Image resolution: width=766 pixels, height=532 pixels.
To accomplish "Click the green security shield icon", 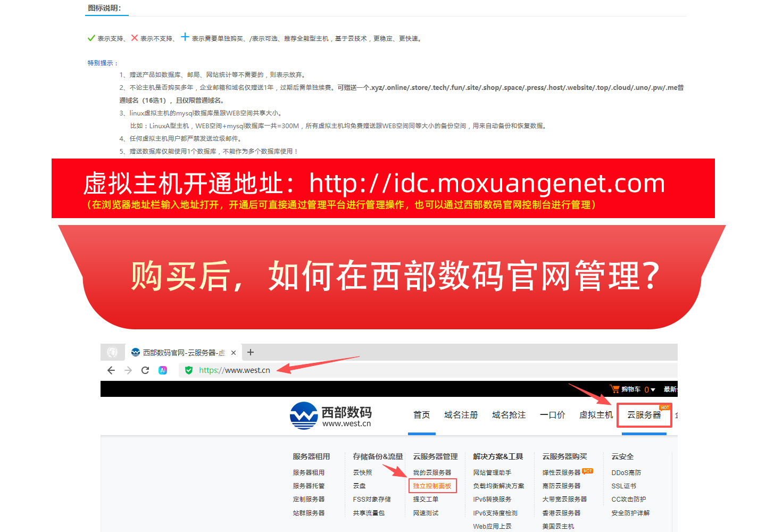I will [x=189, y=370].
